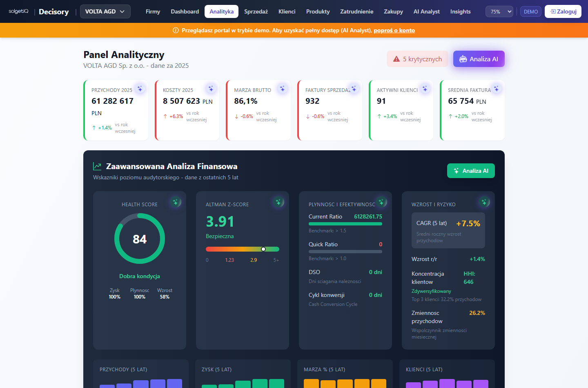Go to Zakupy

click(393, 11)
